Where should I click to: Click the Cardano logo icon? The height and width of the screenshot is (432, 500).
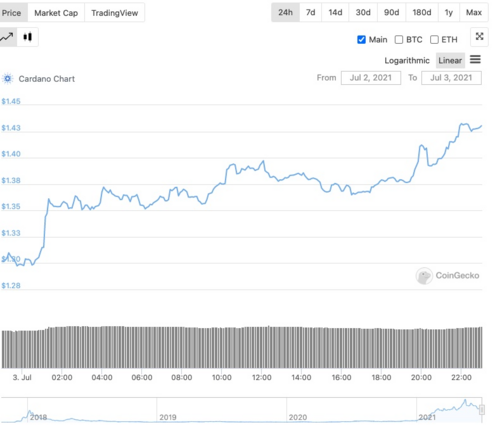pyautogui.click(x=7, y=79)
